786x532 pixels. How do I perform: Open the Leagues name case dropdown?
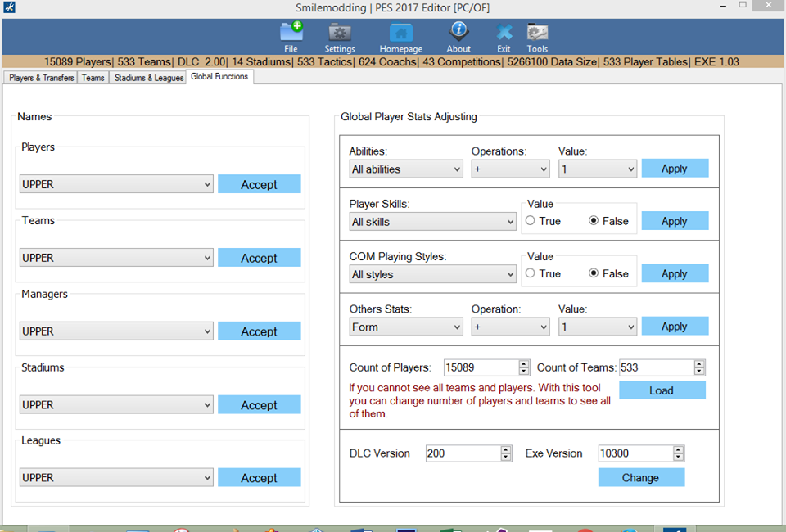(116, 477)
